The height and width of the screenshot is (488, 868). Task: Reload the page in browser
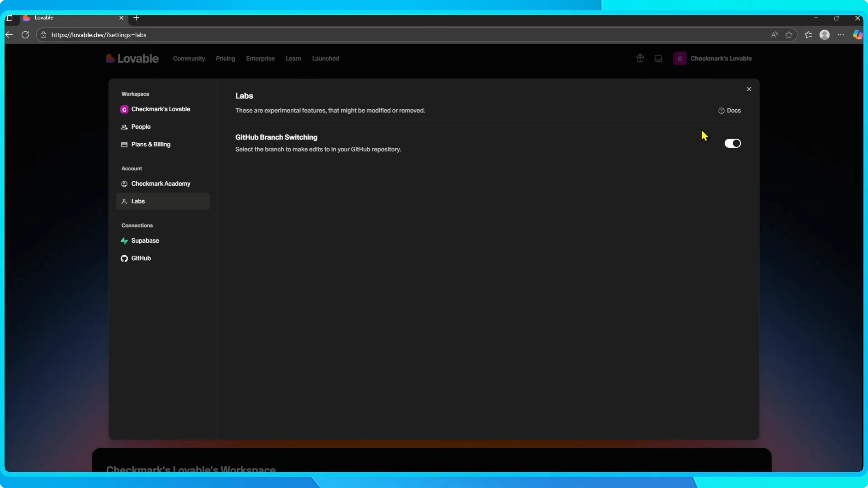[x=25, y=35]
